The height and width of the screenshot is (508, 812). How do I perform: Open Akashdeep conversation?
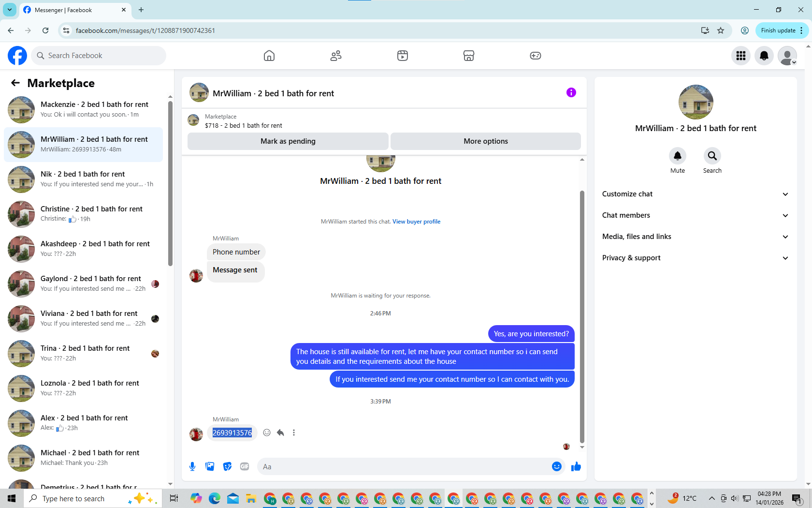(84, 249)
